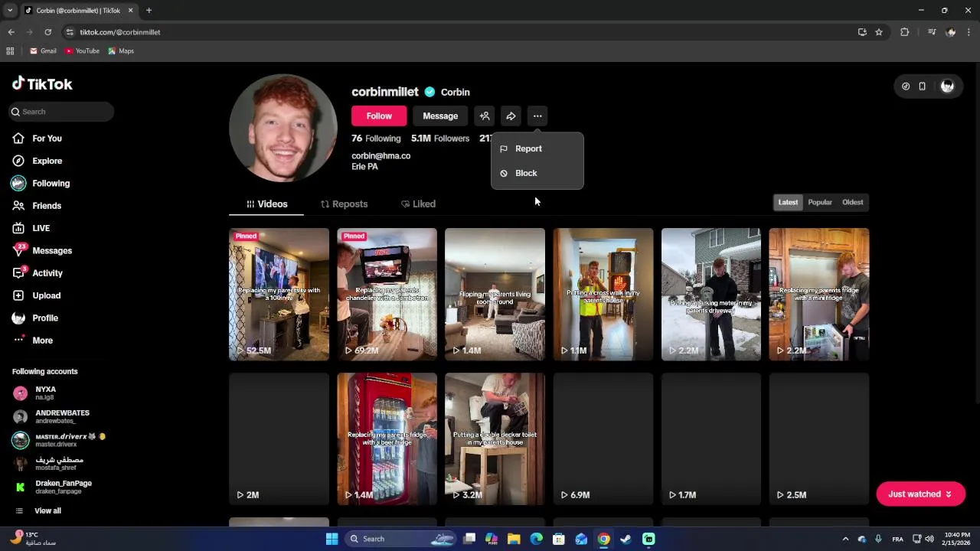
Task: Open the double decker toilet video
Action: (495, 439)
